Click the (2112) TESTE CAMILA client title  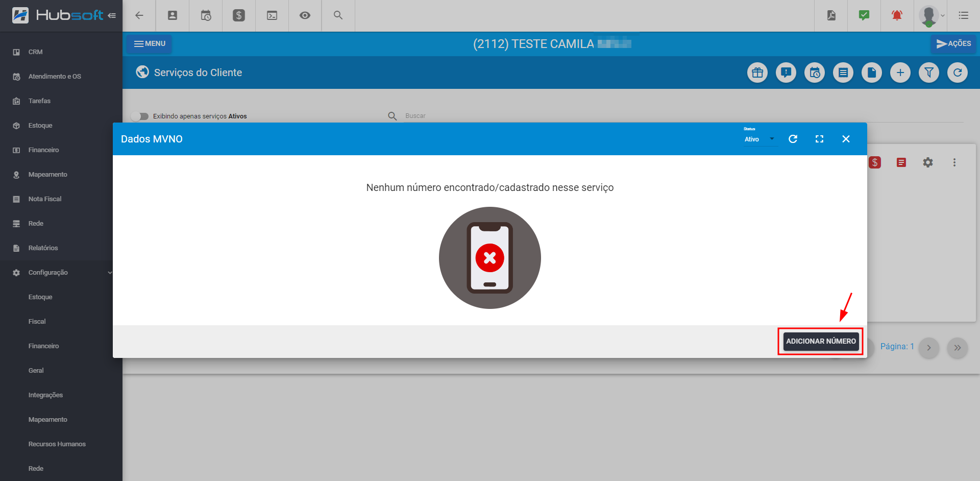[x=552, y=44]
